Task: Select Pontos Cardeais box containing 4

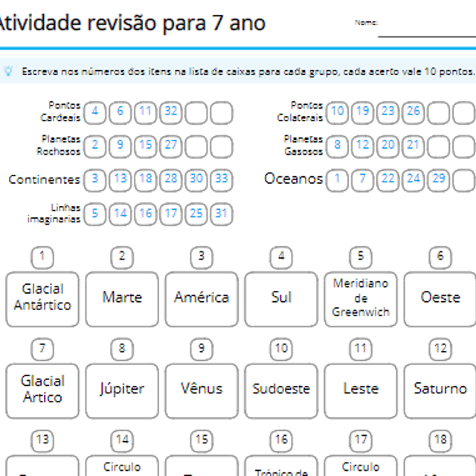Action: coord(95,113)
